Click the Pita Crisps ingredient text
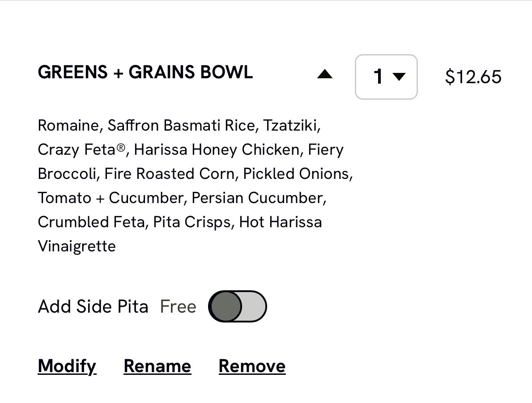The image size is (532, 403). click(x=192, y=222)
